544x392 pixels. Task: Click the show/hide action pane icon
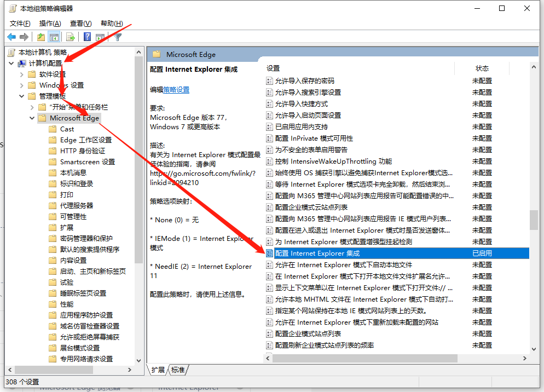(x=100, y=37)
